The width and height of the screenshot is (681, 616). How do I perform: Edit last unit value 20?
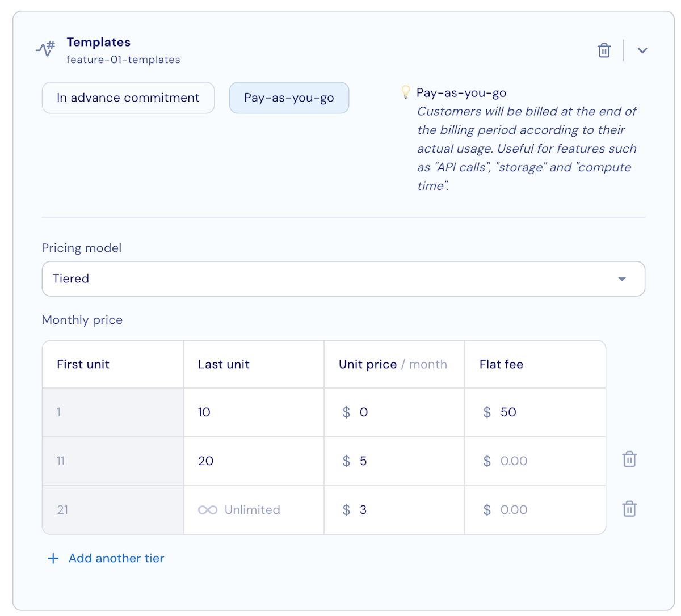pos(254,461)
